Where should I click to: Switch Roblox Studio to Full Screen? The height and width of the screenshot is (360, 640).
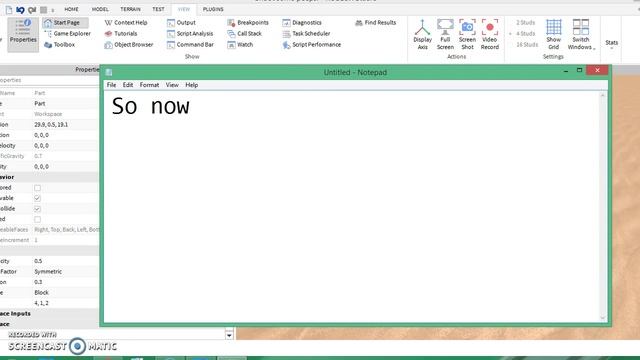tap(445, 34)
